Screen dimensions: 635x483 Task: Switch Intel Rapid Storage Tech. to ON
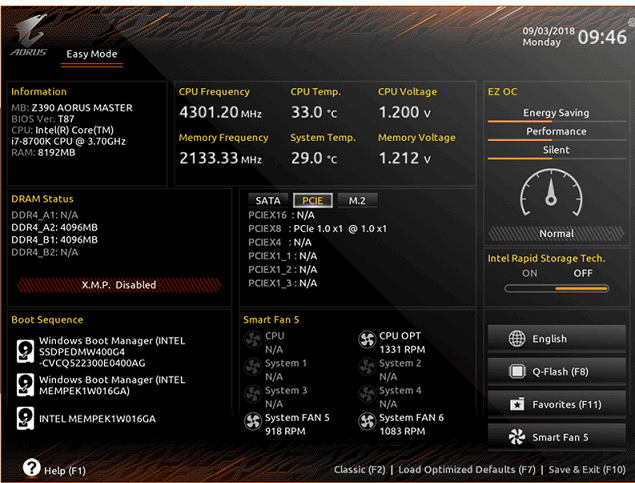coord(530,273)
